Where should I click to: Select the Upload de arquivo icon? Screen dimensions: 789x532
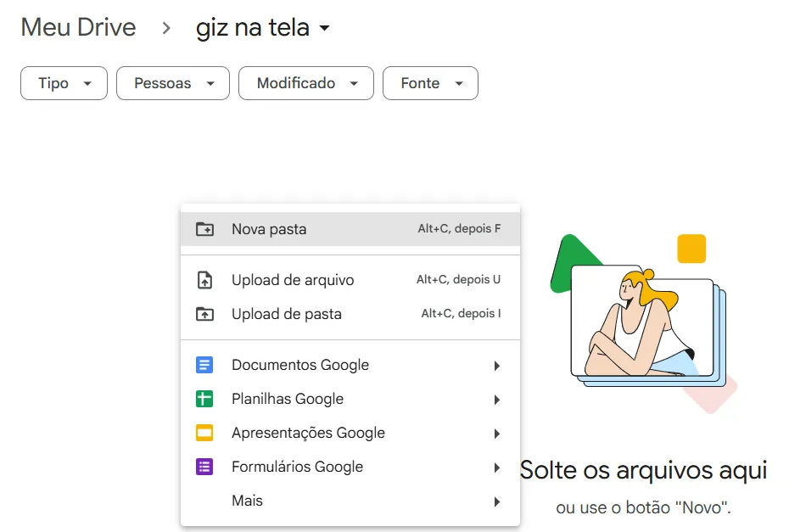click(206, 279)
